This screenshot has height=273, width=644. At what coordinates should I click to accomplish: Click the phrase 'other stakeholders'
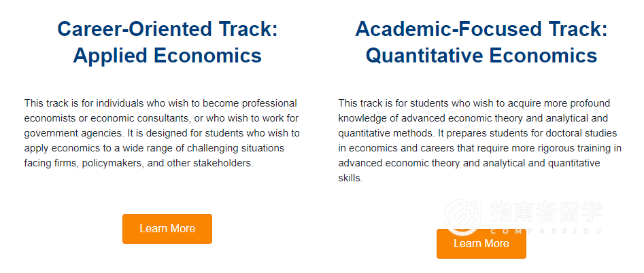[x=216, y=163]
